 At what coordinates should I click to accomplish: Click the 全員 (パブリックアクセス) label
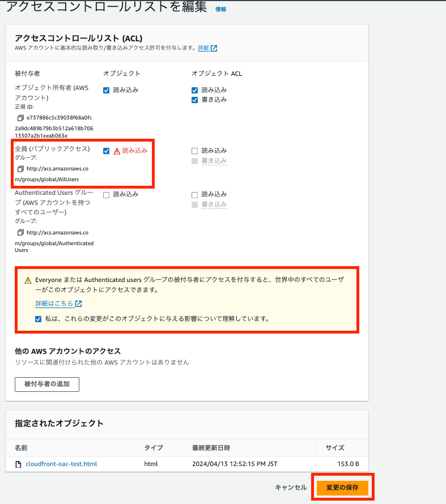coord(52,149)
